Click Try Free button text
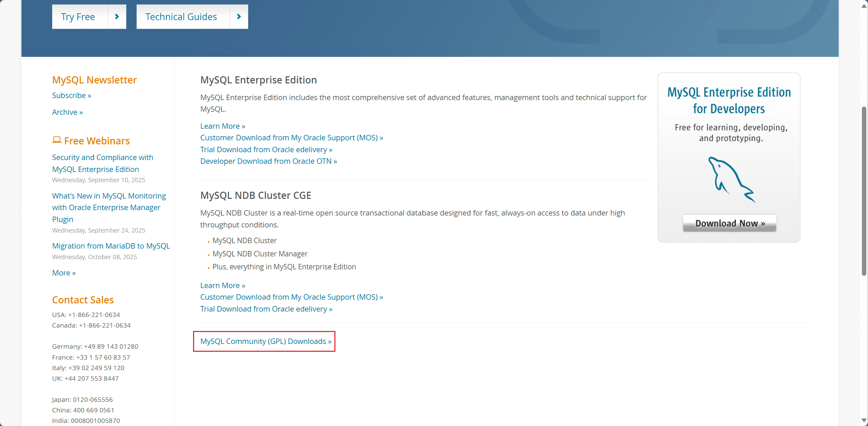The image size is (868, 426). [78, 17]
